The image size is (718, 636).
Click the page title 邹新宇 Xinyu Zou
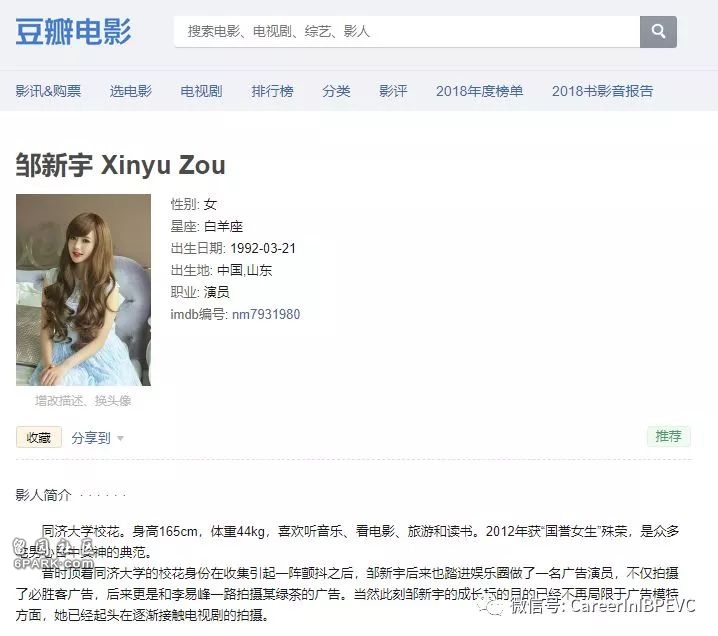pos(120,164)
